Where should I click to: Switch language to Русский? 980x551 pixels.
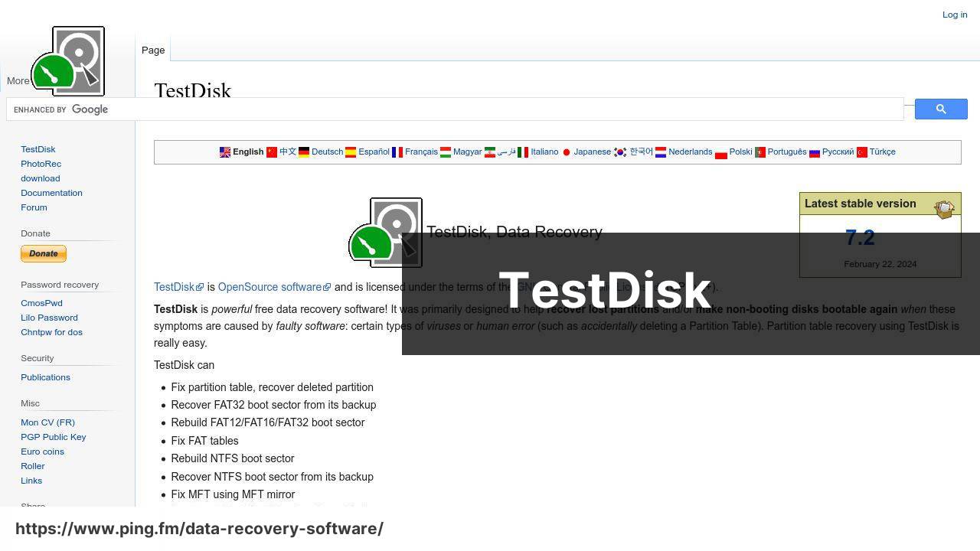(x=838, y=152)
